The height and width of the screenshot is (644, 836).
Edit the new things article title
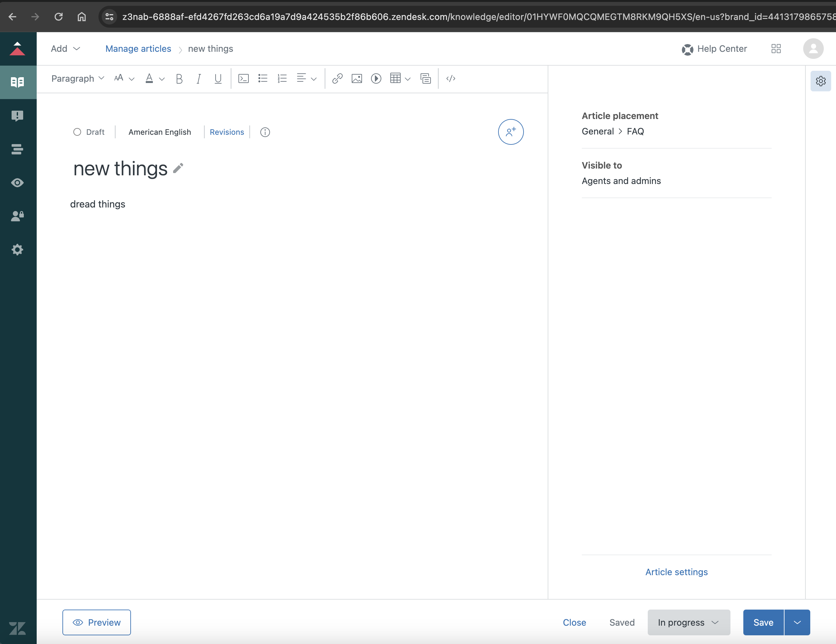click(x=178, y=168)
